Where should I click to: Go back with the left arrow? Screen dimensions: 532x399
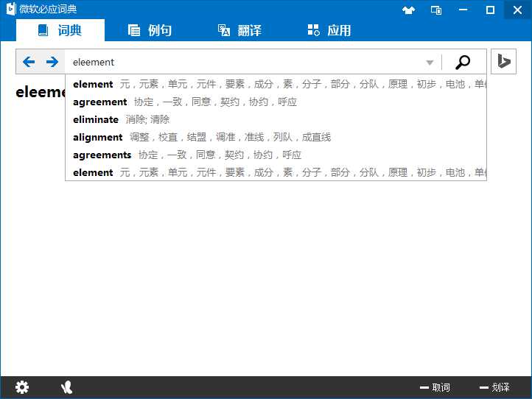(x=29, y=62)
